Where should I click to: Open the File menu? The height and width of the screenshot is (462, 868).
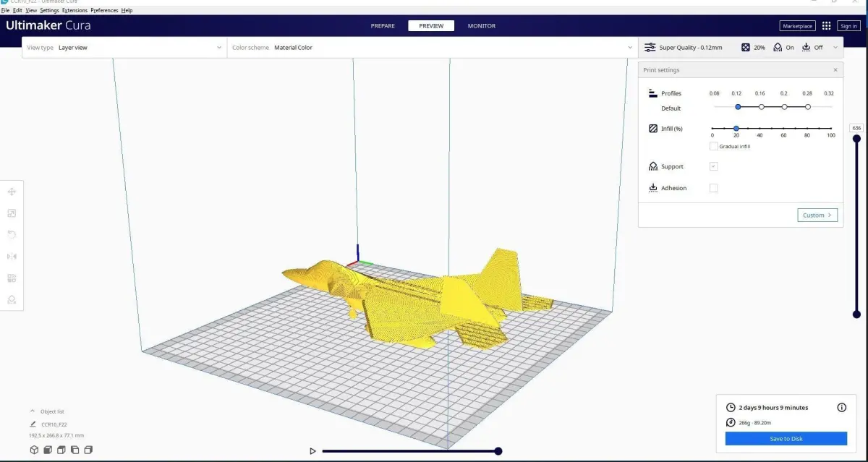click(x=6, y=11)
